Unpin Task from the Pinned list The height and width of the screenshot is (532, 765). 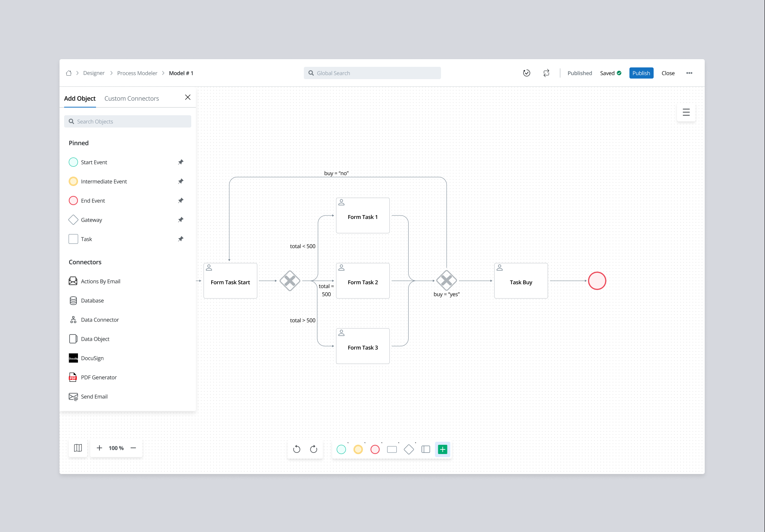(180, 239)
